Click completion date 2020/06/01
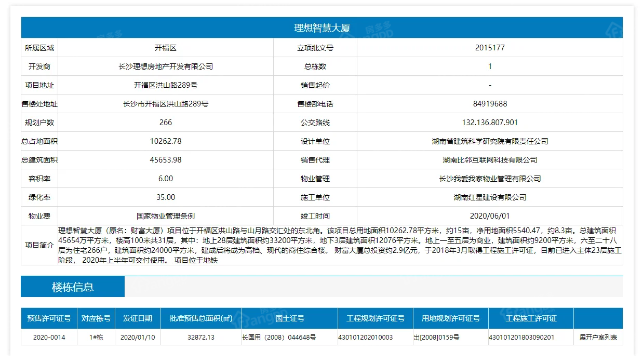Screen dimensions: 643x364 click(x=490, y=216)
